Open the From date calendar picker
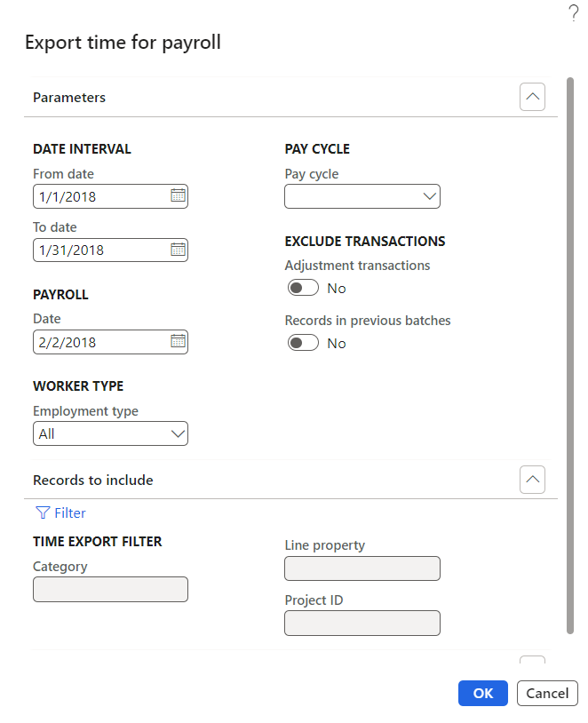 pos(178,195)
